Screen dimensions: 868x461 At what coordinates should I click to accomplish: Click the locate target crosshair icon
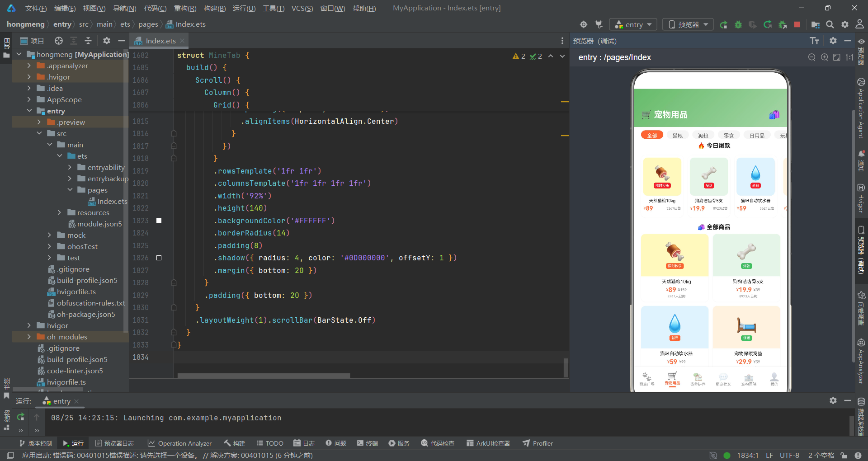pyautogui.click(x=584, y=24)
